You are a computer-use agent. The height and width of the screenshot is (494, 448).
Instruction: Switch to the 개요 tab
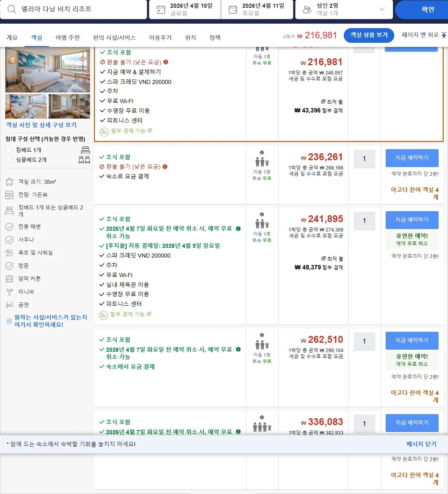(12, 37)
